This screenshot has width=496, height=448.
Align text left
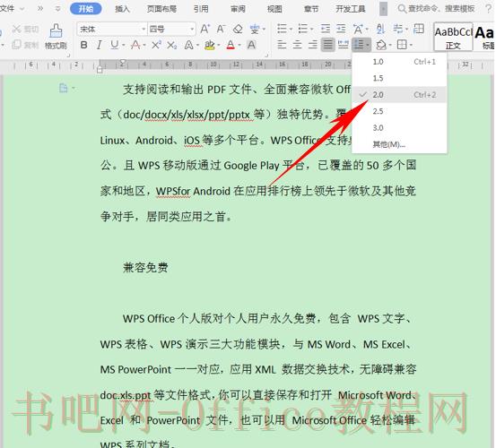click(x=282, y=45)
